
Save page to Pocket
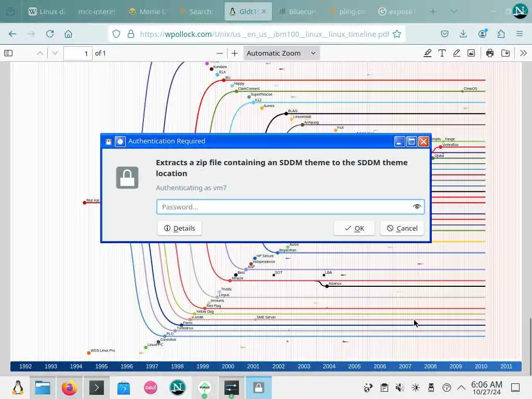pos(445,34)
